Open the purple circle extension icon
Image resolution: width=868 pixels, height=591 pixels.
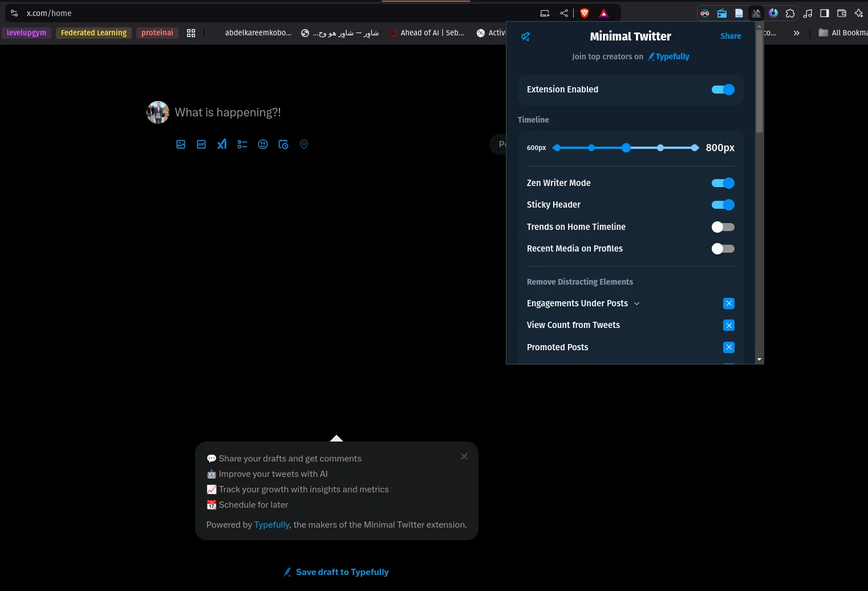pos(773,13)
